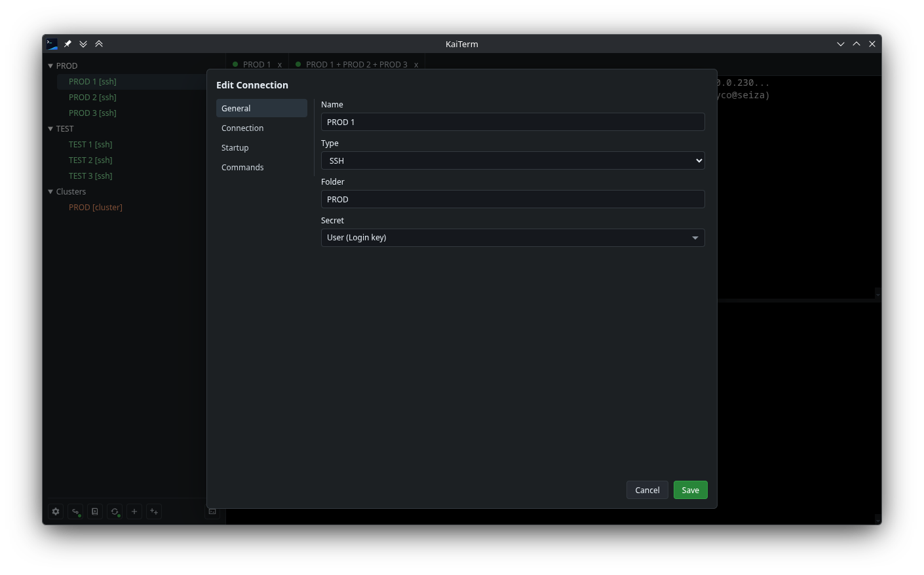
Task: Select PROD [cluster] entry
Action: pyautogui.click(x=96, y=208)
